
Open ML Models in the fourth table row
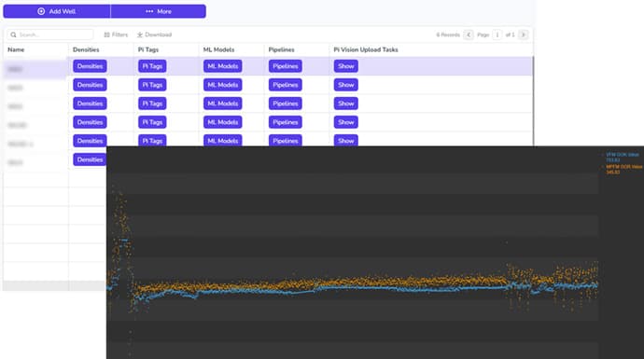click(223, 122)
